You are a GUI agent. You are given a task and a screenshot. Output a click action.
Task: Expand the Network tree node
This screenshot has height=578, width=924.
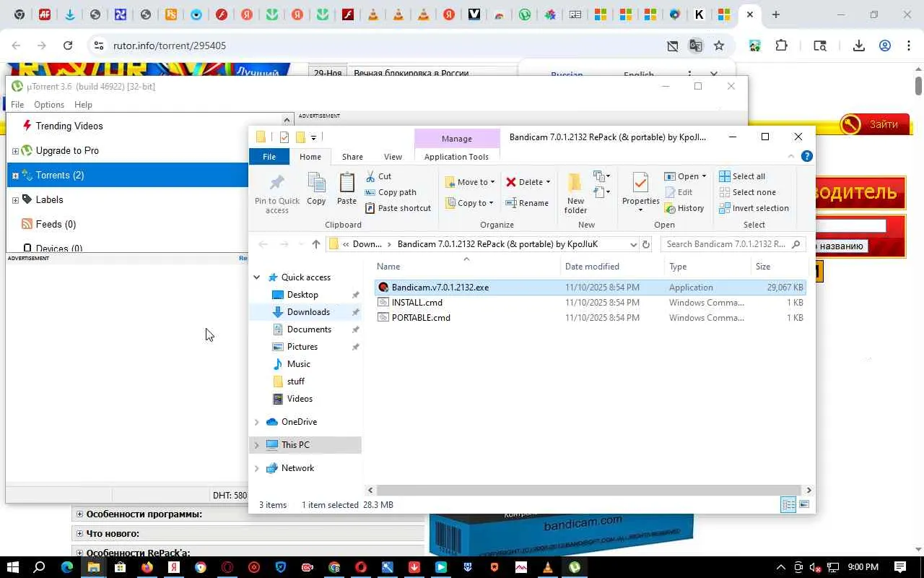(257, 468)
